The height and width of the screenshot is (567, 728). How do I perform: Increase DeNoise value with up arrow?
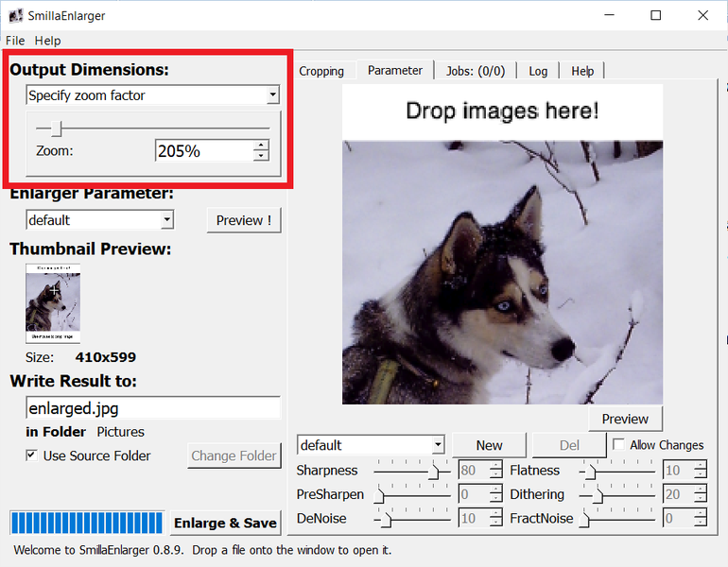[x=495, y=513]
